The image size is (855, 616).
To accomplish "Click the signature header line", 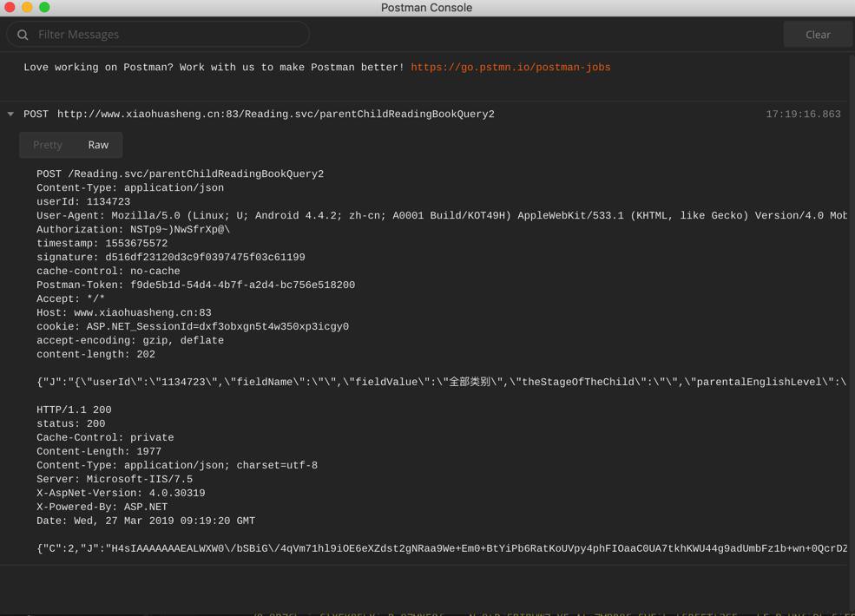I will pos(170,258).
